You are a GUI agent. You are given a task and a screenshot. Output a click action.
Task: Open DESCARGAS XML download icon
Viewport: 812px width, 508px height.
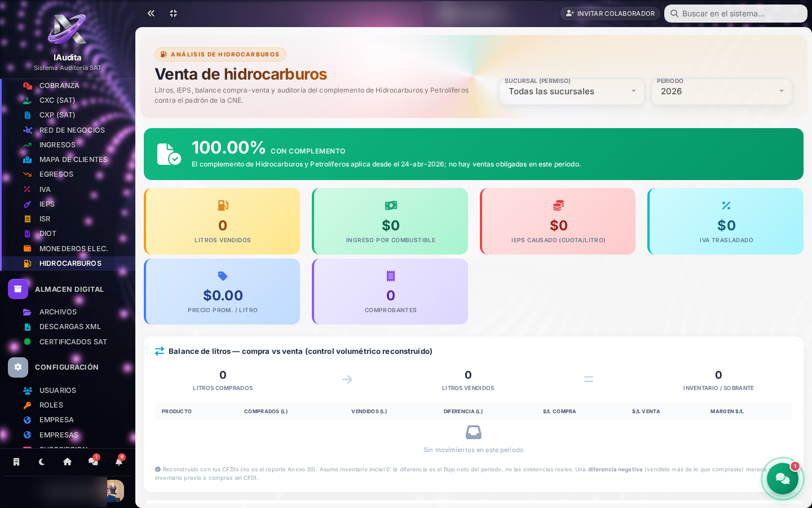tap(27, 327)
